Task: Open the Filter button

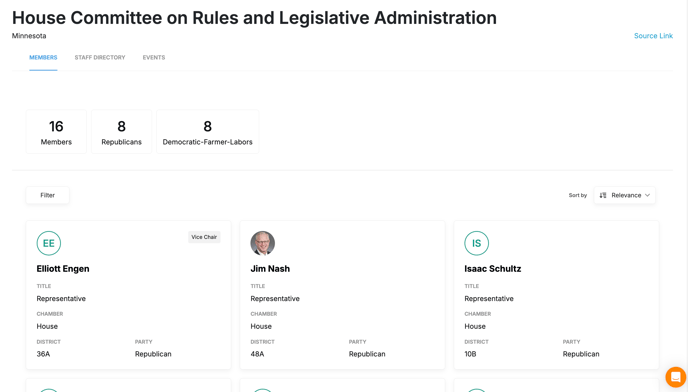Action: [47, 195]
